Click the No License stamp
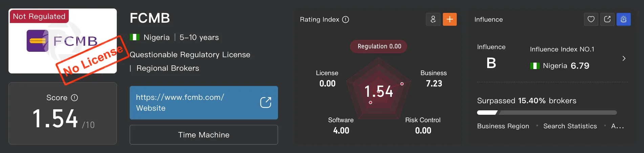The width and height of the screenshot is (644, 153). click(93, 60)
